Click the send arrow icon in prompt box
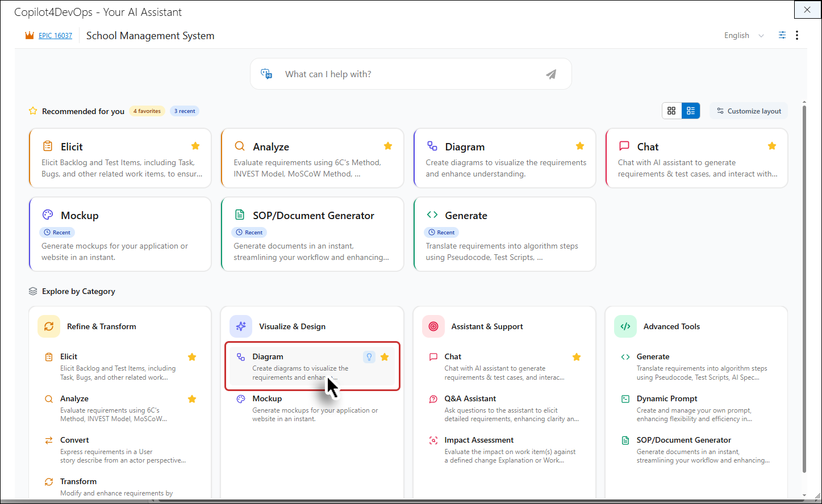This screenshot has height=504, width=822. point(551,74)
